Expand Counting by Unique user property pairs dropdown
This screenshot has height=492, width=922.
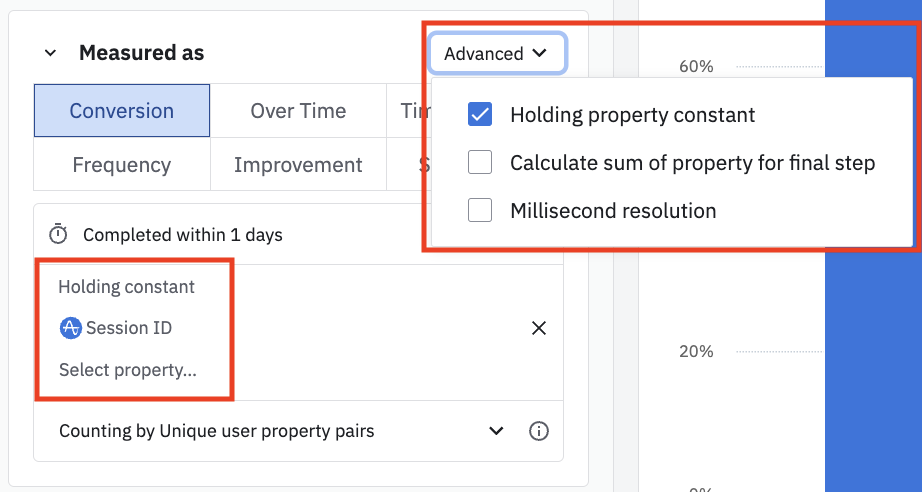pos(496,431)
